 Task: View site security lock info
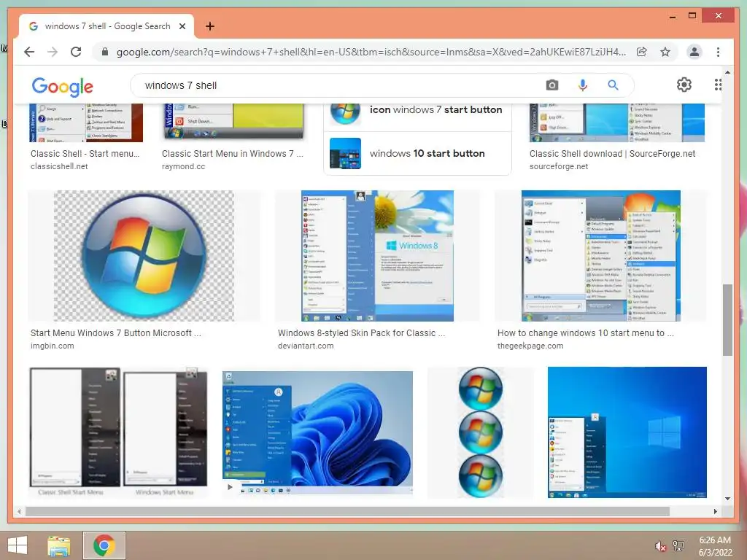point(105,52)
